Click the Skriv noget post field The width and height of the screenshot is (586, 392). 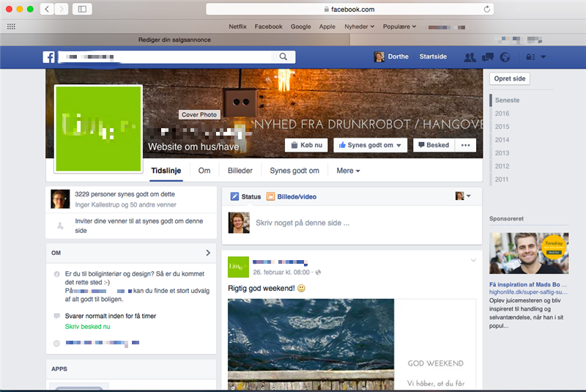point(352,223)
